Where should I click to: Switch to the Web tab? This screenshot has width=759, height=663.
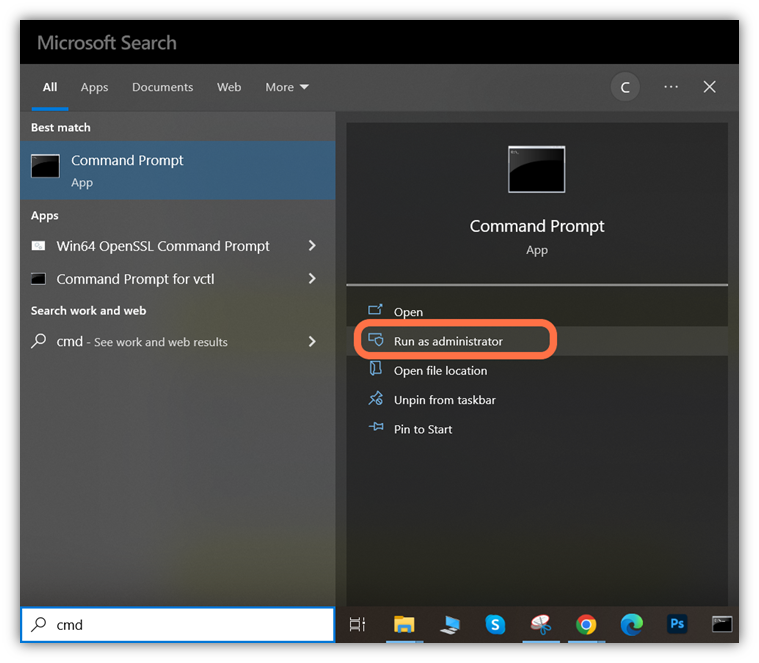(x=229, y=87)
